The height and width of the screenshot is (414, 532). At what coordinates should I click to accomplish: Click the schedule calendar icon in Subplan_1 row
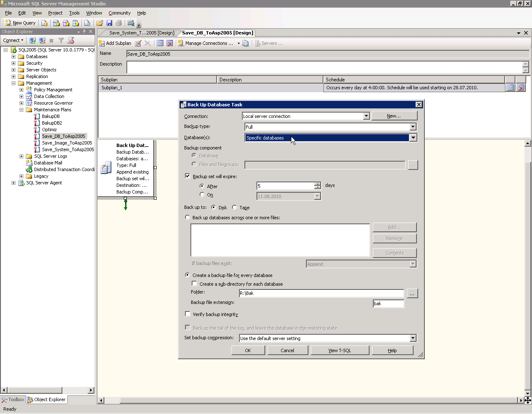(x=510, y=88)
